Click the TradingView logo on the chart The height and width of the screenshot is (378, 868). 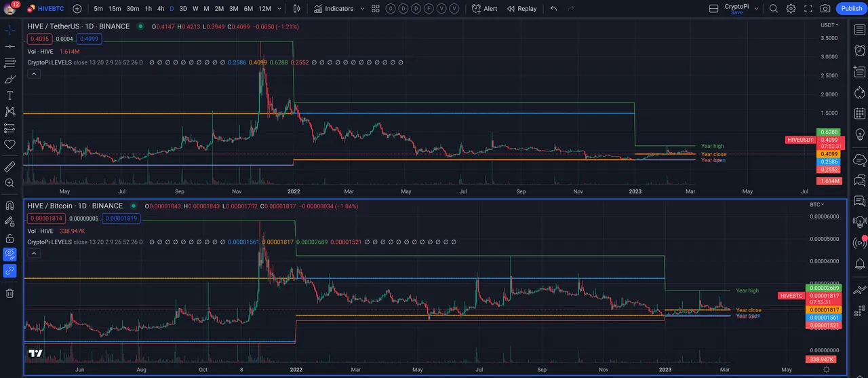pos(36,354)
